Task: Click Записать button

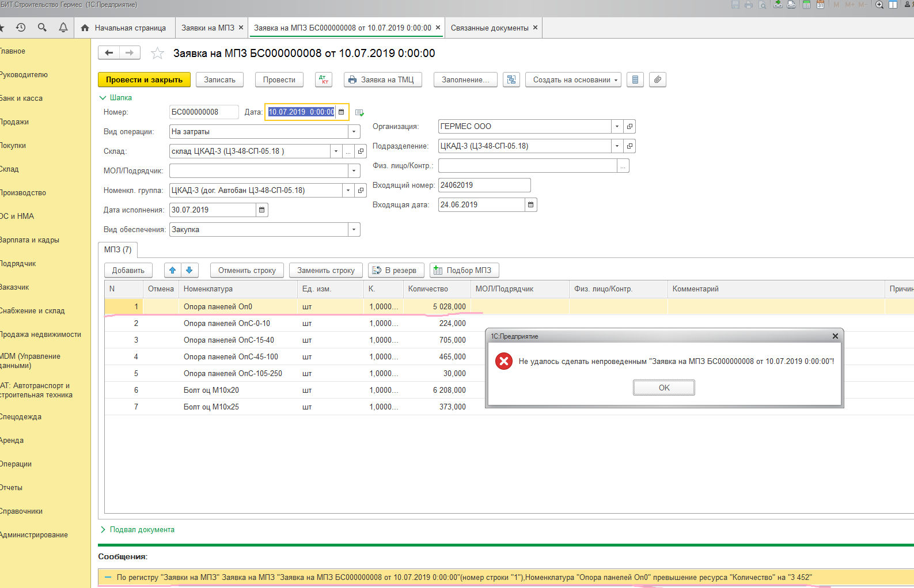Action: point(219,79)
